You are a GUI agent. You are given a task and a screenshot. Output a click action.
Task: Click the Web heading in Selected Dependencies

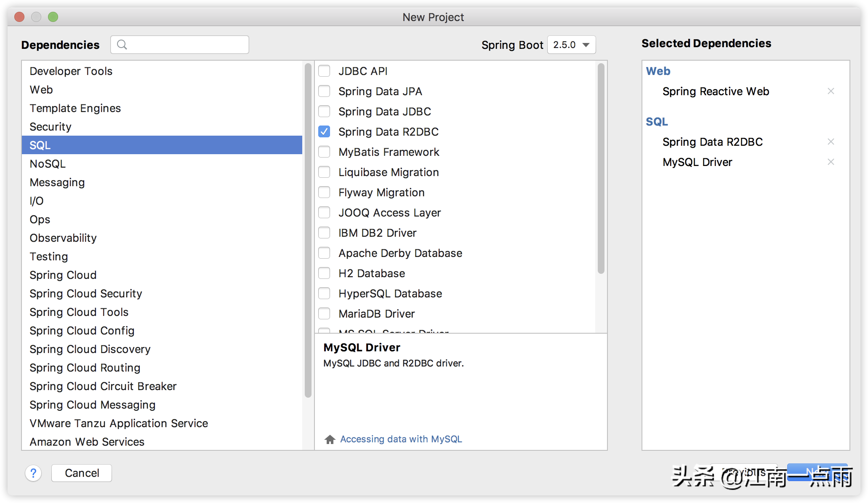coord(658,71)
